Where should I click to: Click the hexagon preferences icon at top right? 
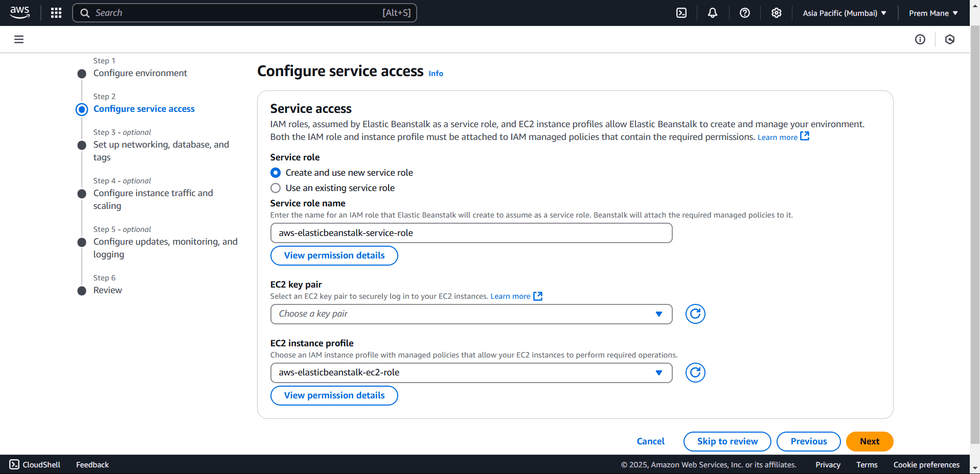(950, 39)
